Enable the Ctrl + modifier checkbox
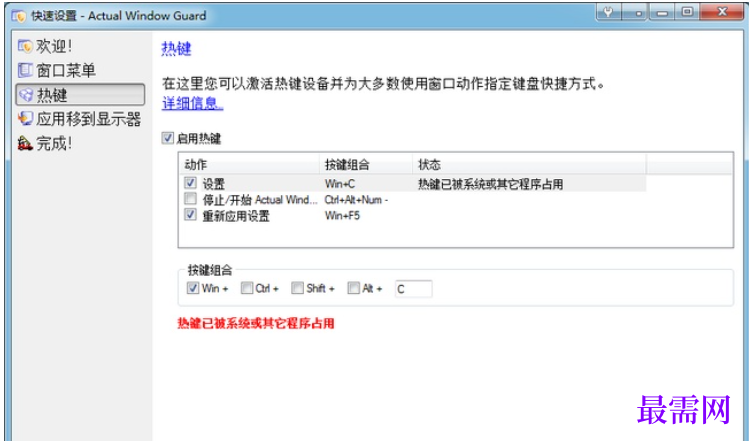Image resolution: width=749 pixels, height=441 pixels. pos(247,288)
